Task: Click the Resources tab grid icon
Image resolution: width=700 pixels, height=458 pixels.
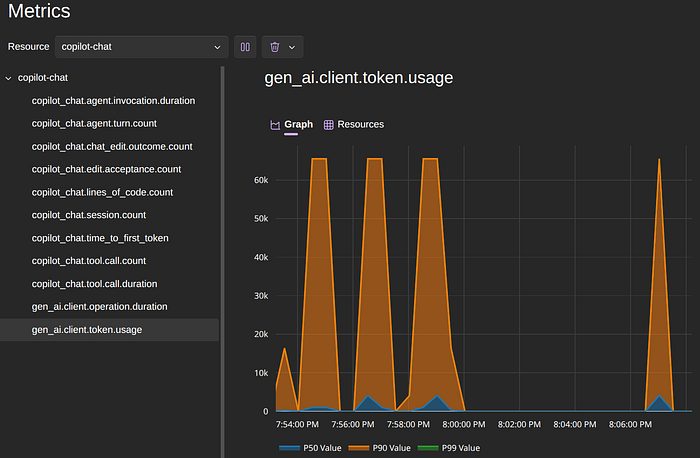Action: coord(329,125)
